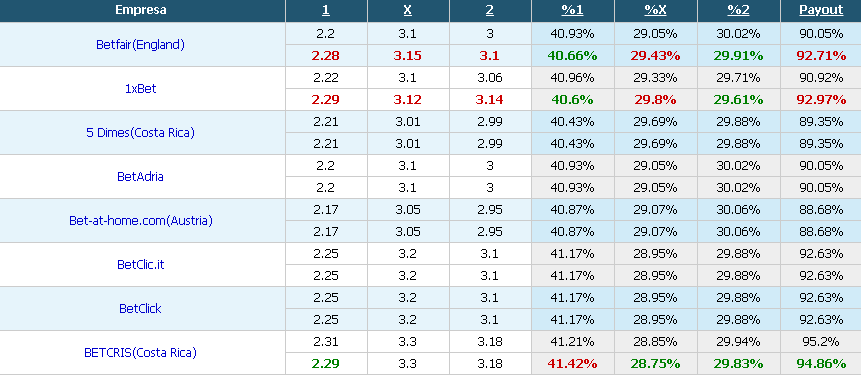Select BETCRIS 94.86% payout value
This screenshot has width=861, height=375.
tap(821, 363)
